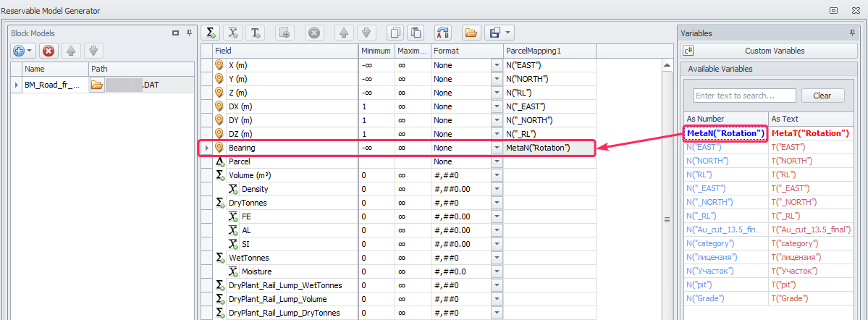Click the add summation field icon
The width and height of the screenshot is (868, 320).
(211, 33)
